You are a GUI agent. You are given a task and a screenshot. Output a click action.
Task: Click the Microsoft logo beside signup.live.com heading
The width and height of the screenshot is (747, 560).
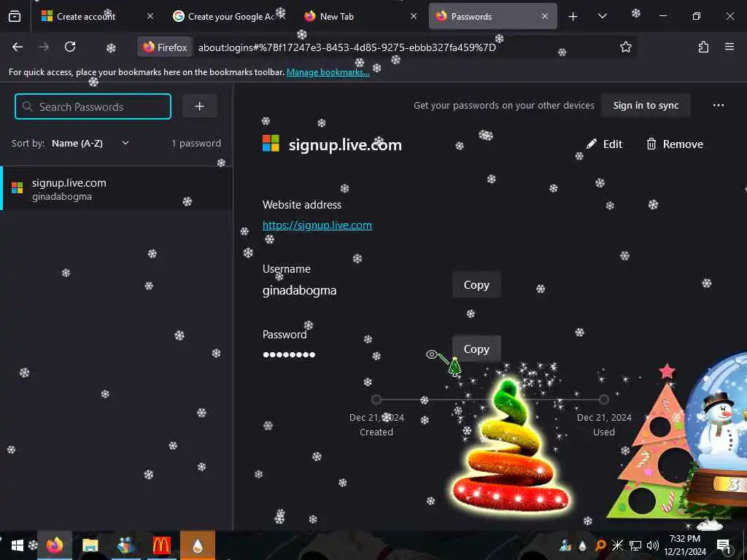[271, 144]
